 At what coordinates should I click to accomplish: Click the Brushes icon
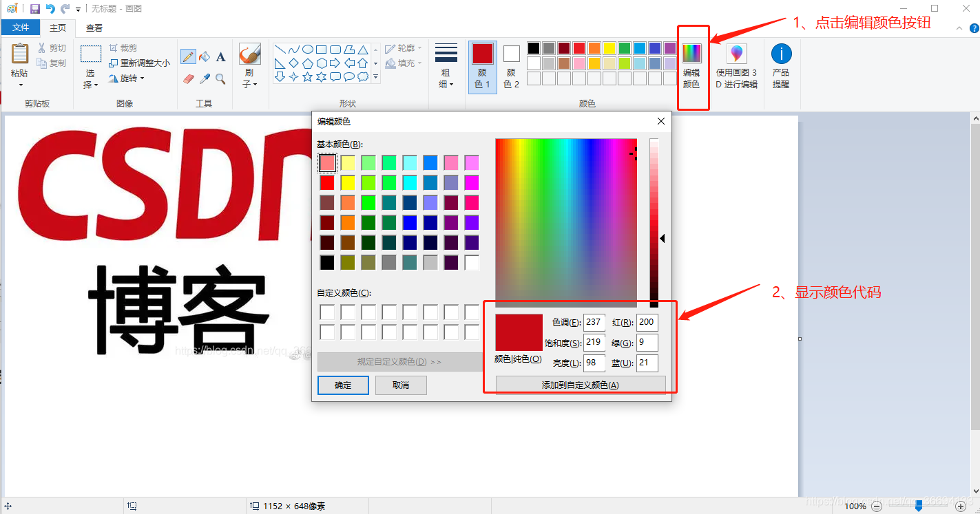point(249,54)
